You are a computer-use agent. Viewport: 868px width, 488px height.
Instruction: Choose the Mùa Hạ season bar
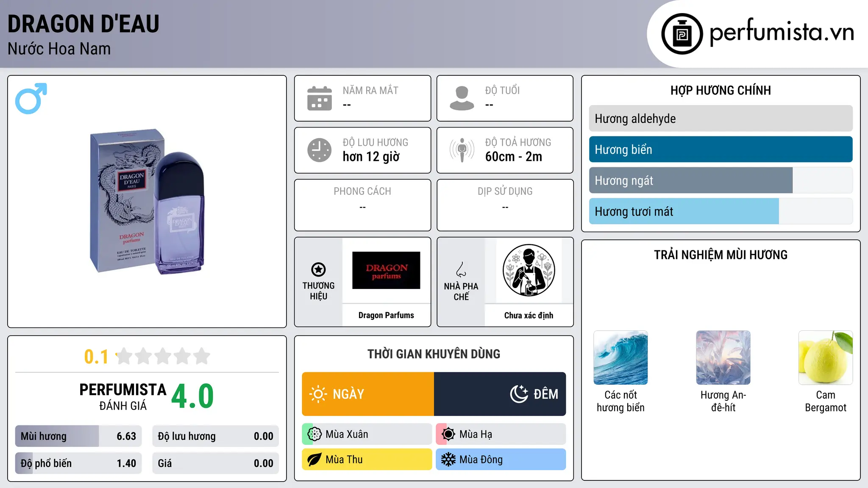pyautogui.click(x=501, y=434)
